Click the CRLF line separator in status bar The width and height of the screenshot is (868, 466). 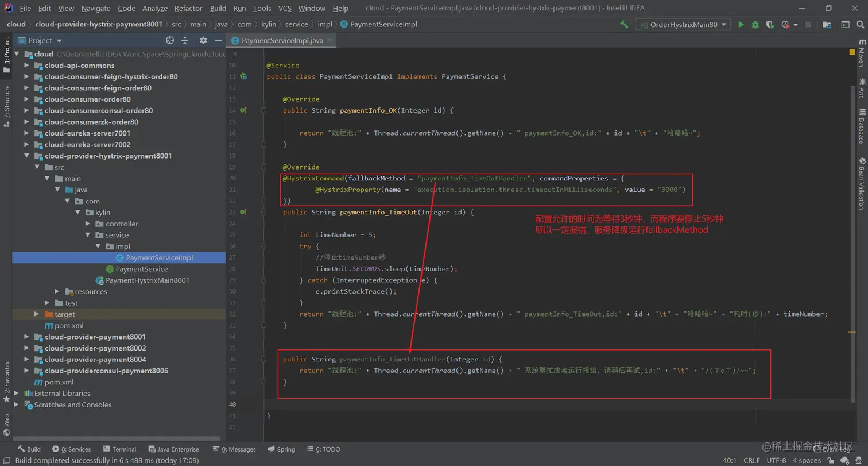click(751, 460)
